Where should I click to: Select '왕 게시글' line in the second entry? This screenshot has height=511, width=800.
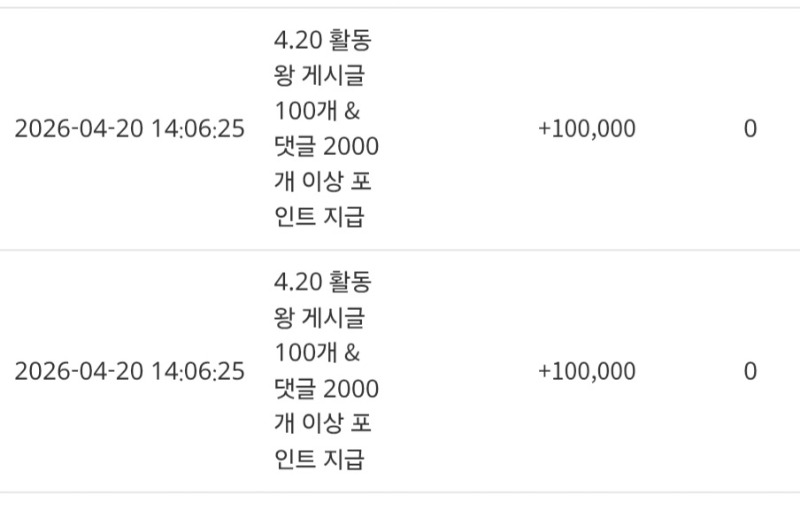[x=320, y=319]
